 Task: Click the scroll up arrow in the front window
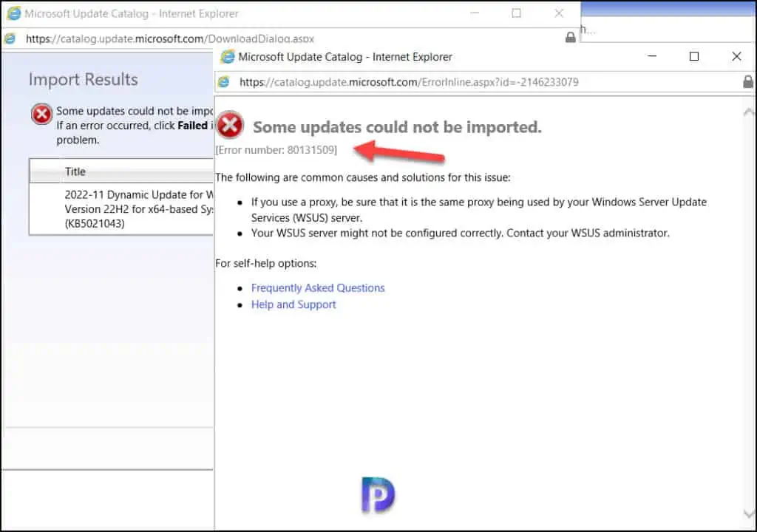(748, 112)
